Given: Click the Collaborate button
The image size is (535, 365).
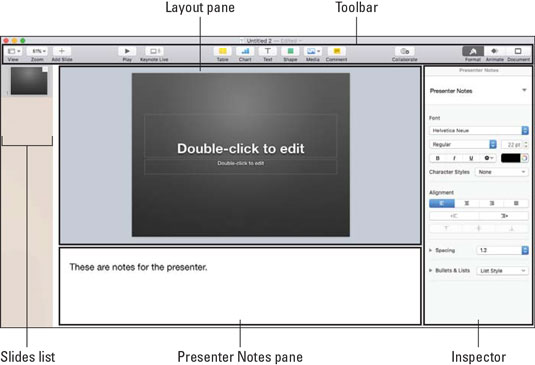Looking at the screenshot, I should pos(405,51).
